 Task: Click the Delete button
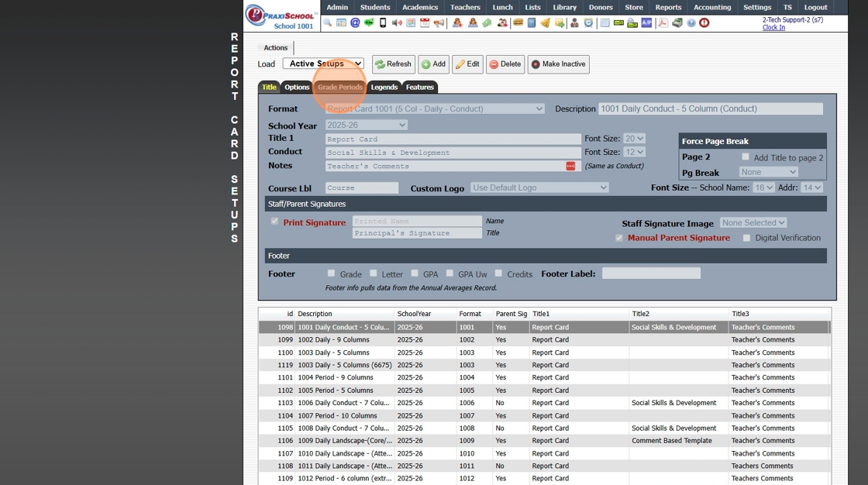pyautogui.click(x=505, y=64)
